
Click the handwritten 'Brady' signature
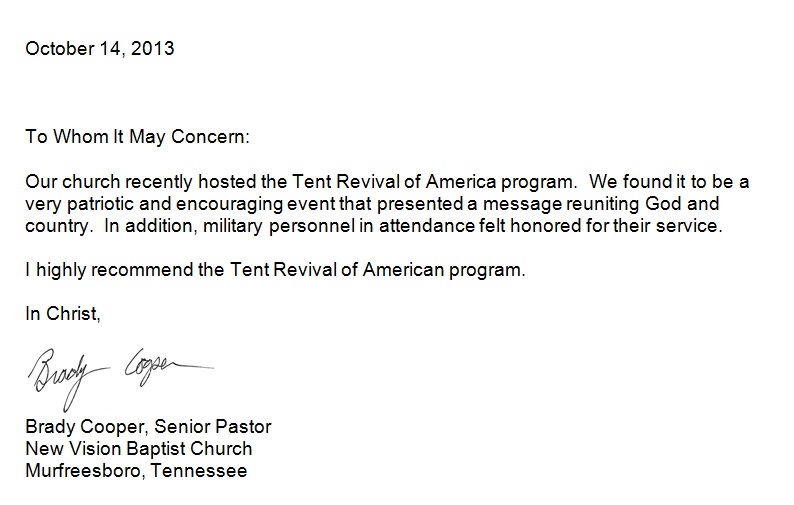pyautogui.click(x=68, y=377)
